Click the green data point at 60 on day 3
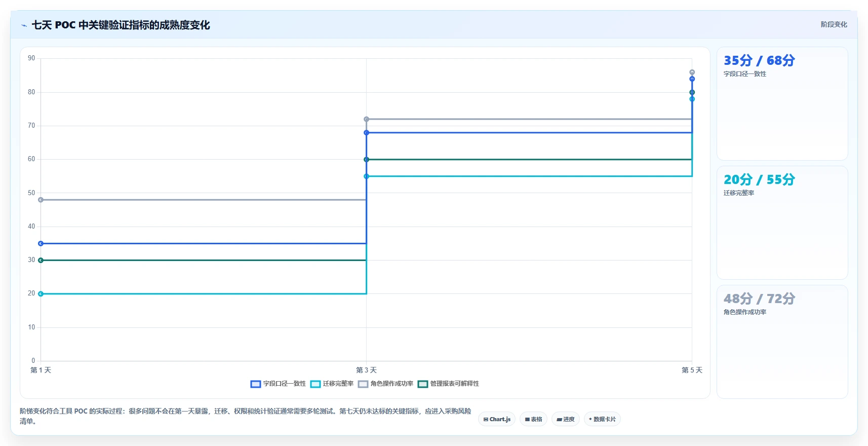Image resolution: width=868 pixels, height=446 pixels. click(366, 160)
